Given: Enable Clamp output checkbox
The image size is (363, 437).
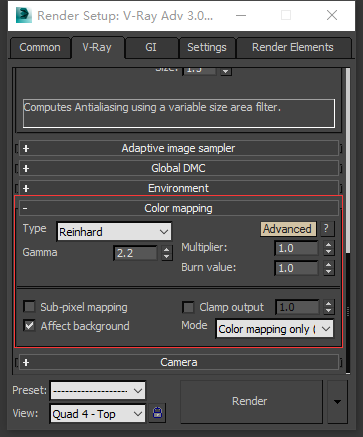Looking at the screenshot, I should coord(188,307).
